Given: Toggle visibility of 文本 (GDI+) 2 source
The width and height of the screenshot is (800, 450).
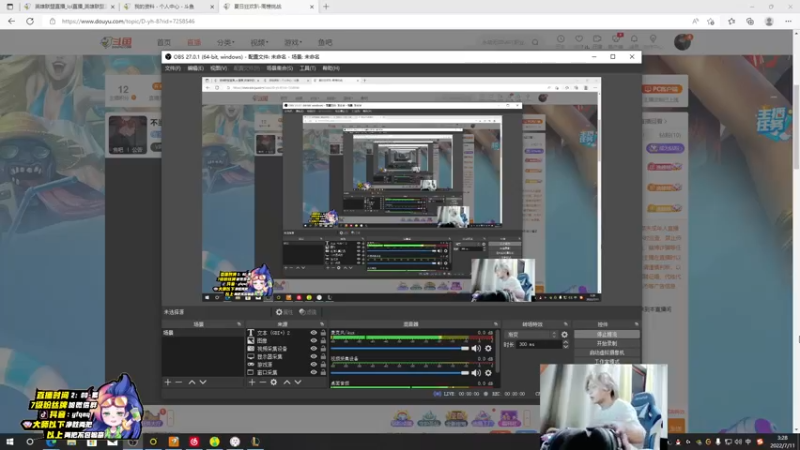Looking at the screenshot, I should click(x=314, y=333).
